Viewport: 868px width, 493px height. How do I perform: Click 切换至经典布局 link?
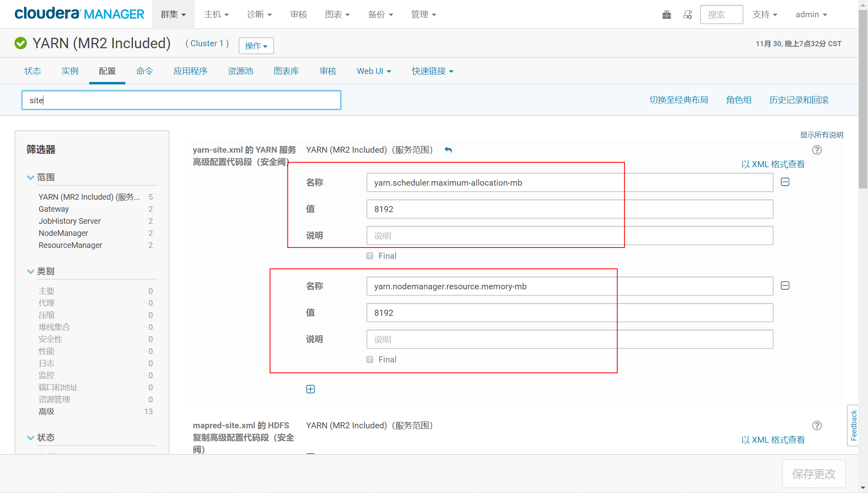[x=679, y=100]
